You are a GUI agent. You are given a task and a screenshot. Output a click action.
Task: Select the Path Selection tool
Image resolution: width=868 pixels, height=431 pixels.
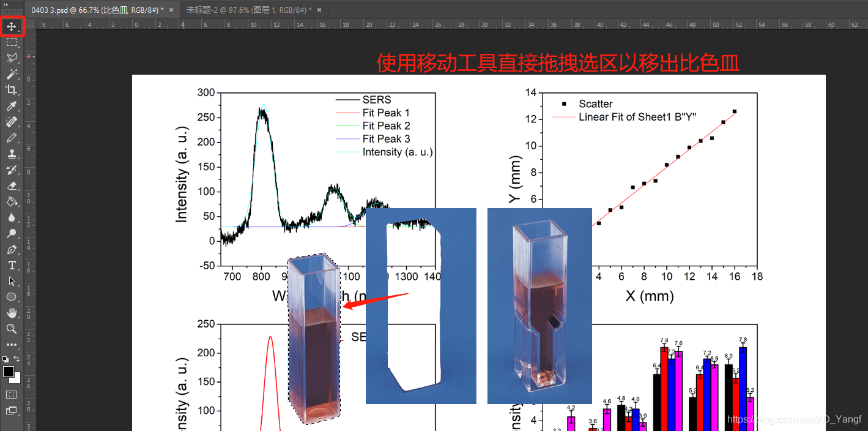(12, 281)
